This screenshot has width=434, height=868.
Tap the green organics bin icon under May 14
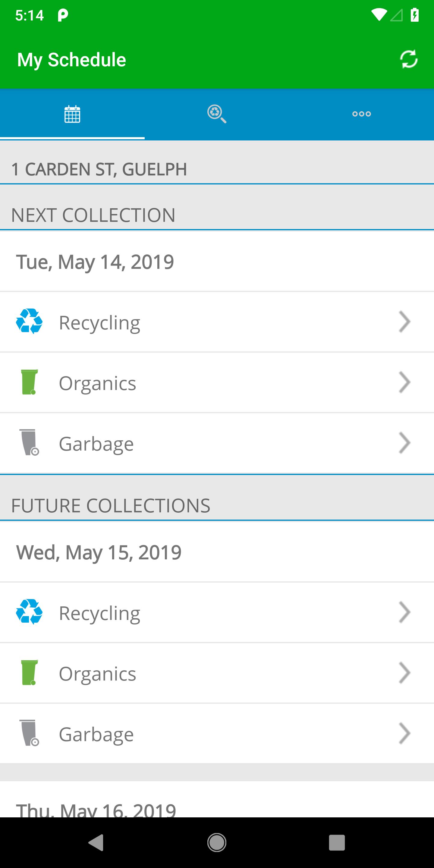pos(29,382)
